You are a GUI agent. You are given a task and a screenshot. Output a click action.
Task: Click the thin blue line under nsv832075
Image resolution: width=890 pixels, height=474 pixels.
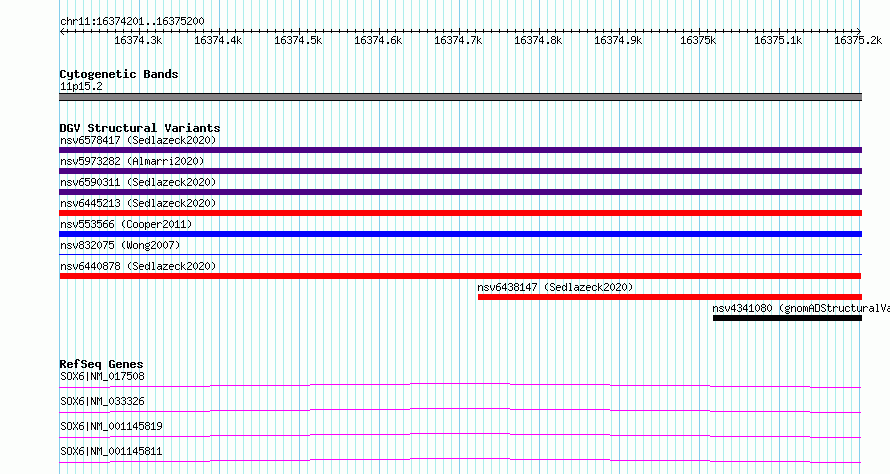[460, 254]
